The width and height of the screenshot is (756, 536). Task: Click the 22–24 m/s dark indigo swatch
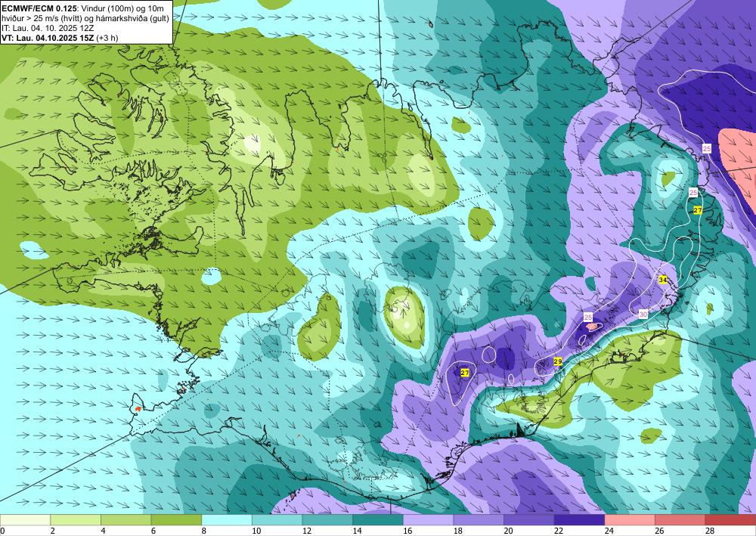click(580, 520)
